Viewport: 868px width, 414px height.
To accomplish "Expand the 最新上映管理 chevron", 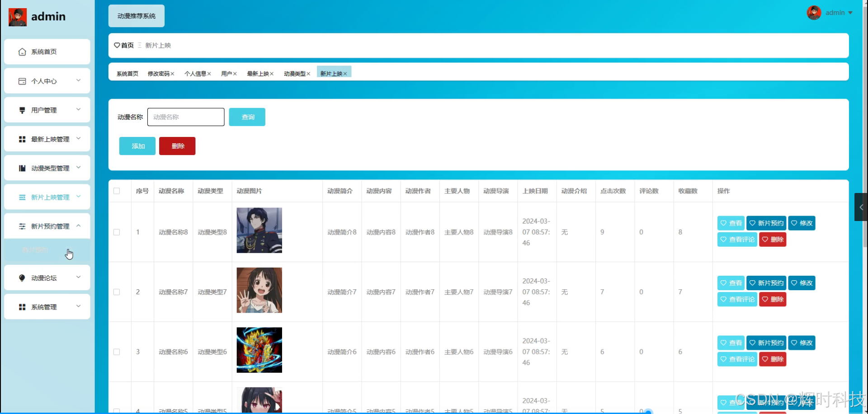I will tap(78, 138).
